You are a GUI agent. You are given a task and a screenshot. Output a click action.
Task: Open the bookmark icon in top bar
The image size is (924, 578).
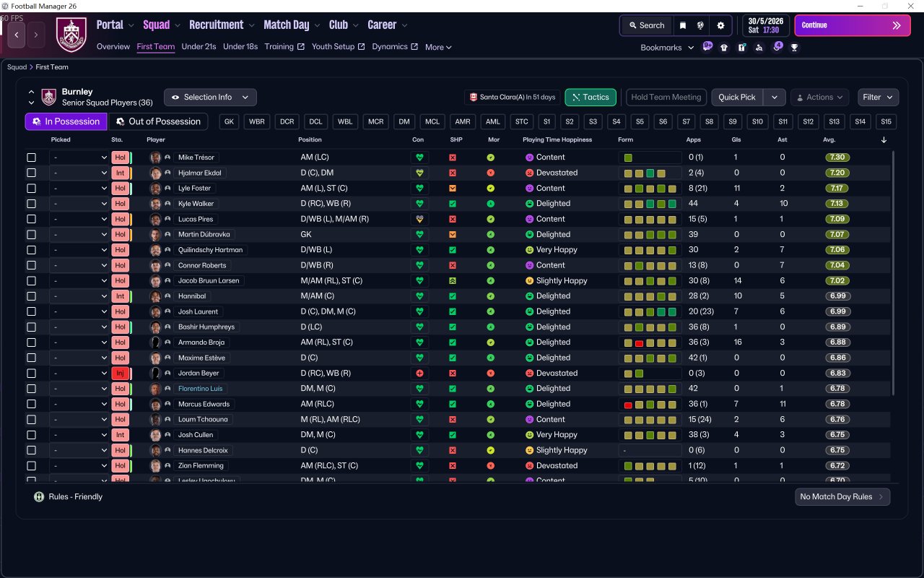[x=683, y=25]
